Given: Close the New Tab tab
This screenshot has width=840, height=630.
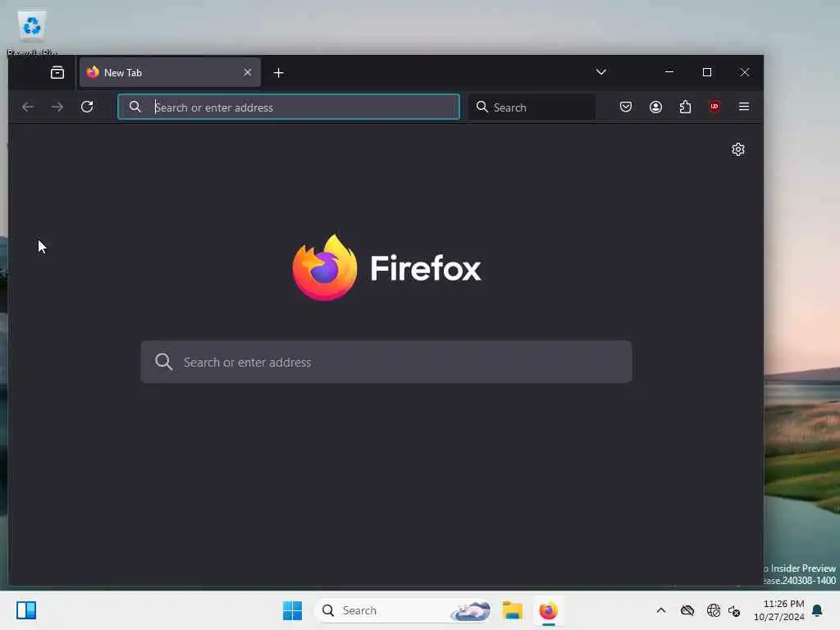Looking at the screenshot, I should (x=248, y=72).
